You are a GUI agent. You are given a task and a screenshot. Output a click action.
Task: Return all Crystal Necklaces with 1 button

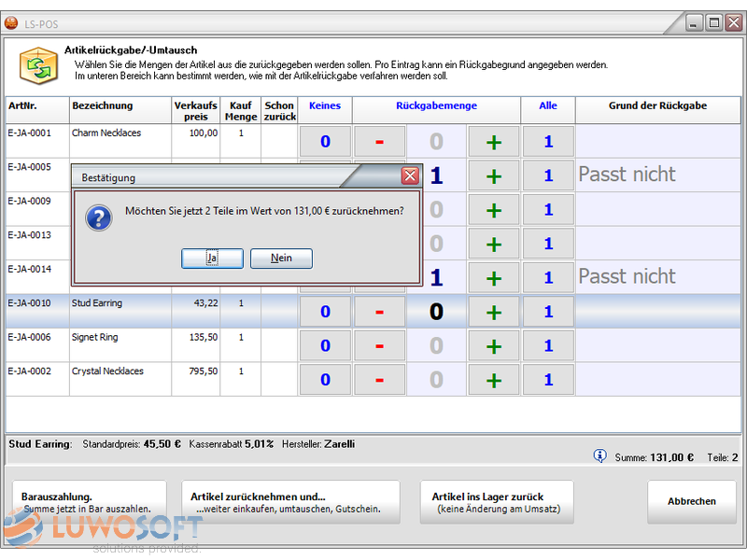[x=548, y=380]
